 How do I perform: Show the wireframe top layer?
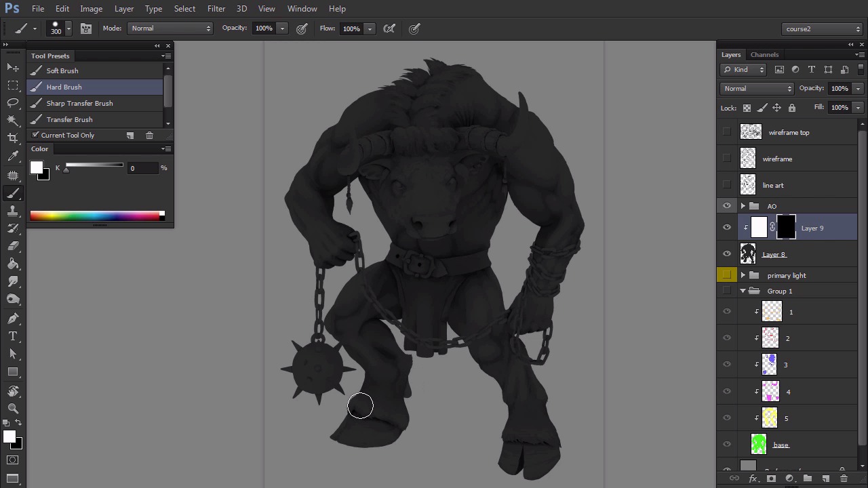[x=727, y=132]
